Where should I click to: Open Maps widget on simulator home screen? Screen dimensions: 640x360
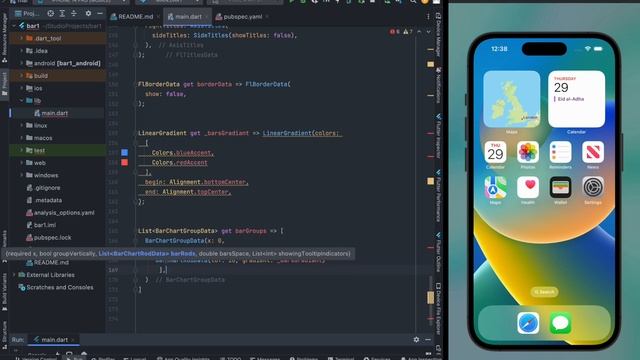click(x=511, y=99)
